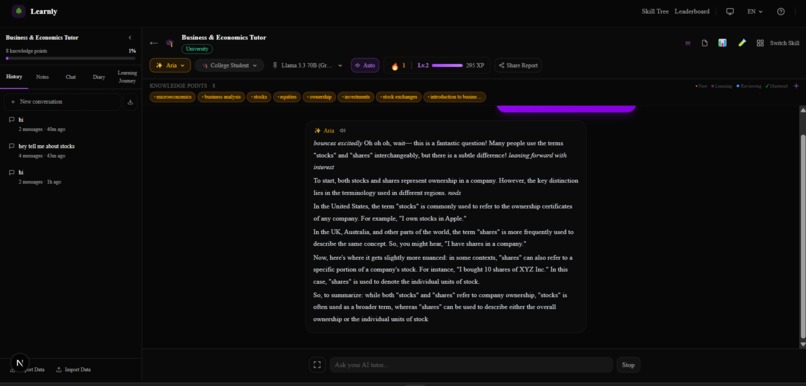
Task: Click the 295 XP value
Action: [475, 66]
